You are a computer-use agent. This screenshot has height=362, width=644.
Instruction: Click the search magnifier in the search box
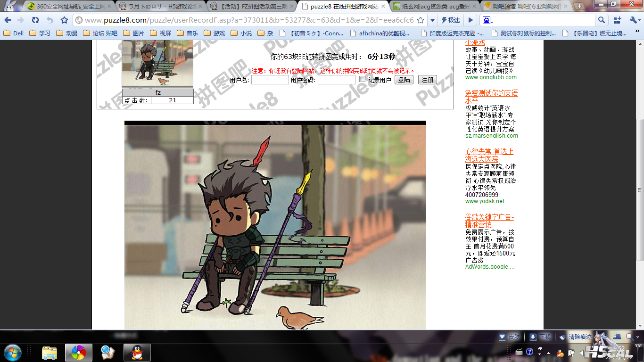click(601, 20)
